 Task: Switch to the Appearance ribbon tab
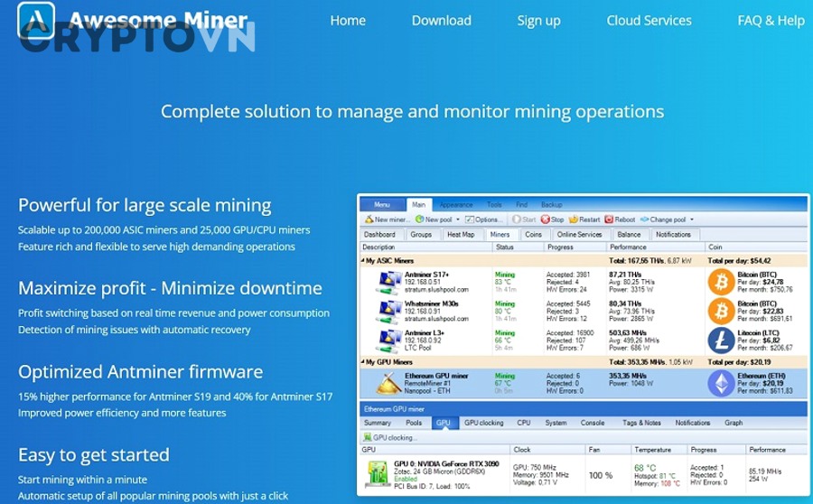456,205
